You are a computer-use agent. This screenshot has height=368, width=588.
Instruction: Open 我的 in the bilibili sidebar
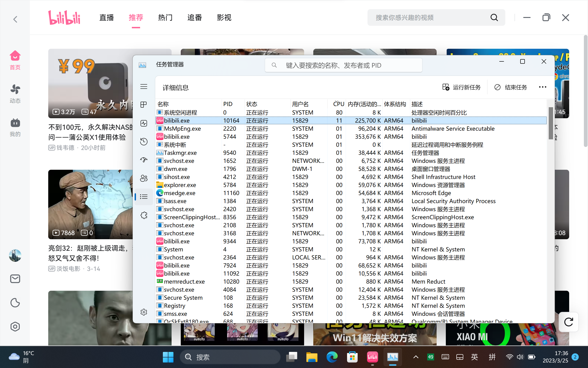(15, 127)
